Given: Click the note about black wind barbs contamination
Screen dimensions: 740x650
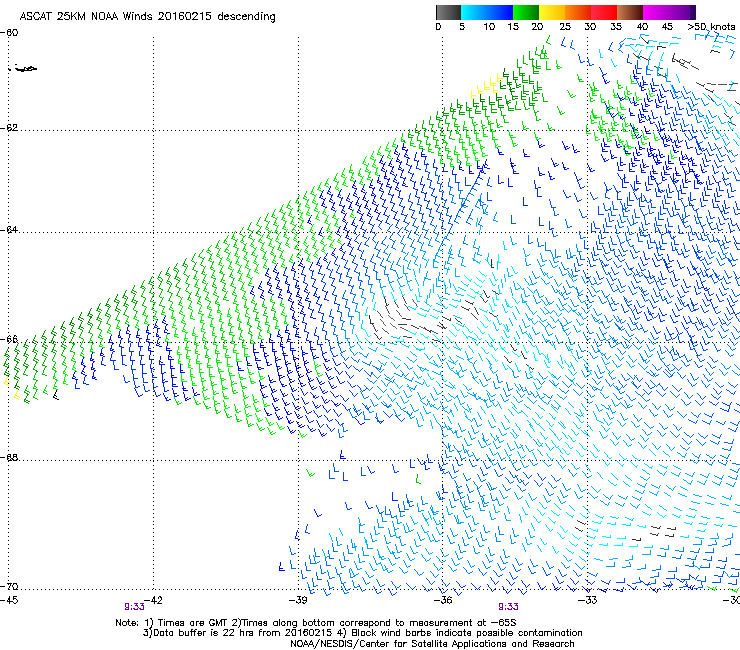Looking at the screenshot, I should (461, 633).
